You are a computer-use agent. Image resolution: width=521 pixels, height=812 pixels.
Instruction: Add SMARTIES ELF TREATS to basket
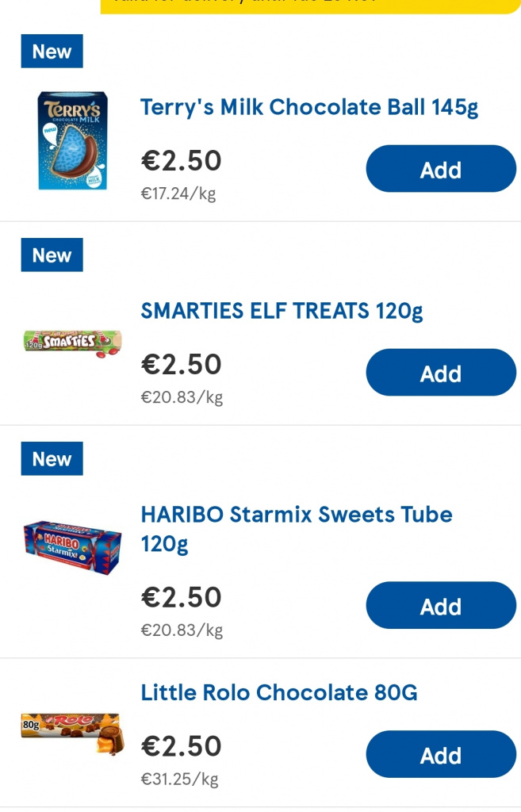point(441,373)
